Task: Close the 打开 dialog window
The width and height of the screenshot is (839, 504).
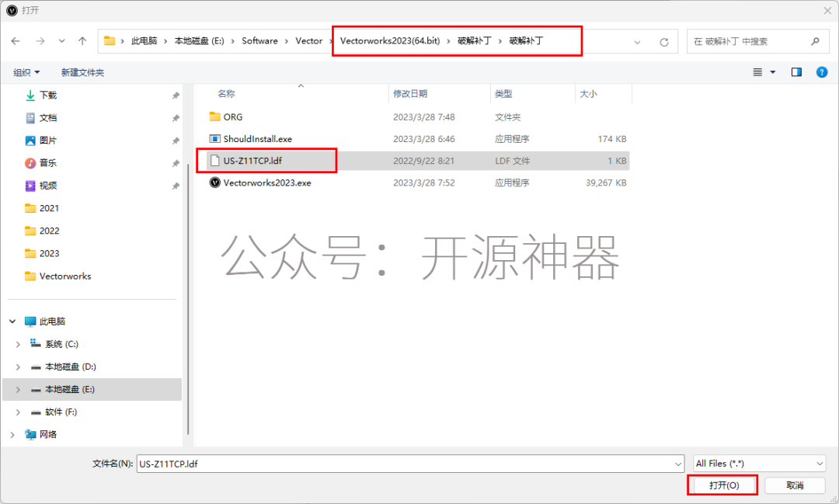Action: coord(827,10)
